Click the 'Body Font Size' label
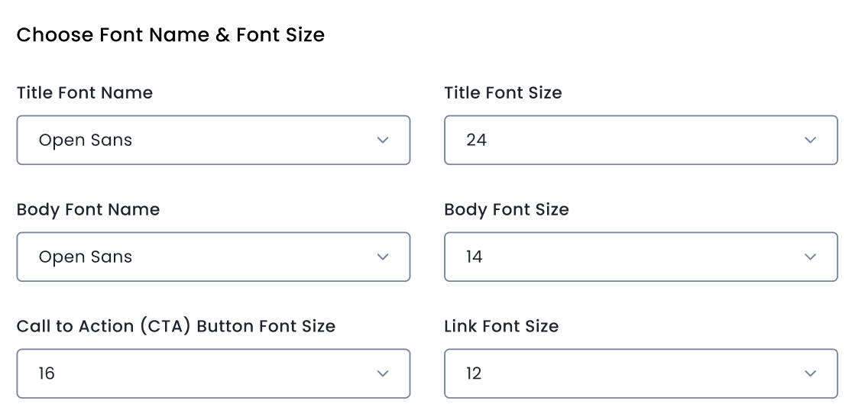 [507, 210]
